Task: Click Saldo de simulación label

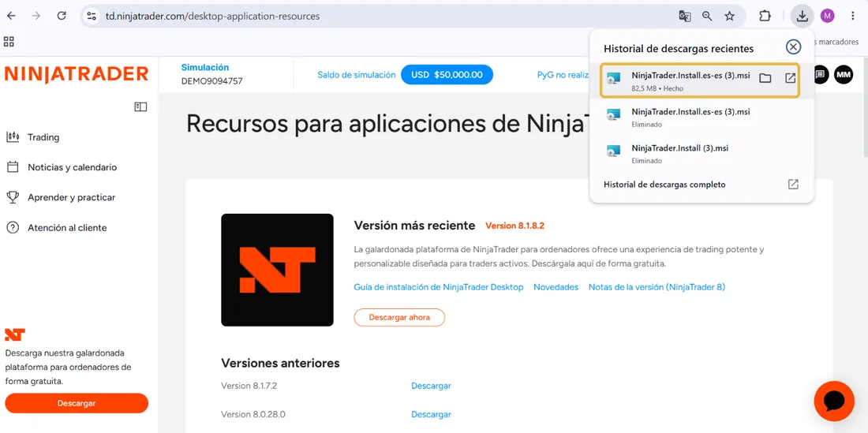Action: [x=357, y=75]
